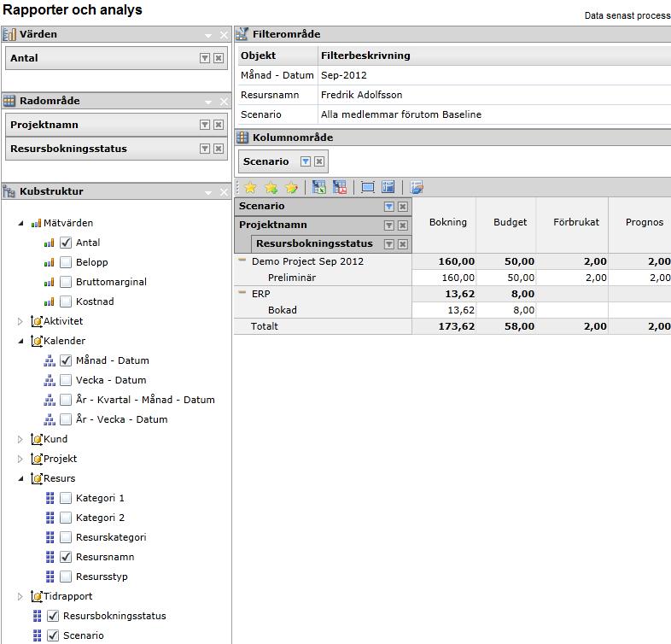Open filter on Resursbokningsstatus grid header
The image size is (671, 644).
[x=389, y=244]
